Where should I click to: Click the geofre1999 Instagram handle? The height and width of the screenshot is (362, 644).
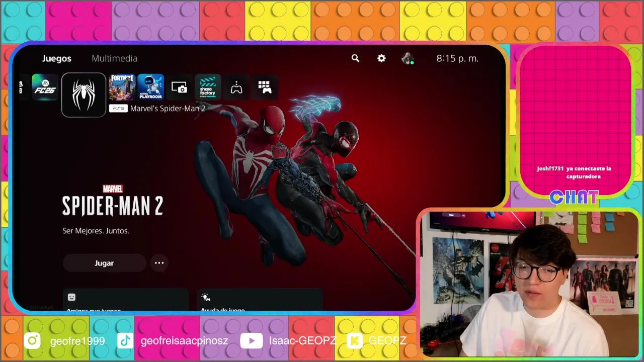(x=77, y=341)
